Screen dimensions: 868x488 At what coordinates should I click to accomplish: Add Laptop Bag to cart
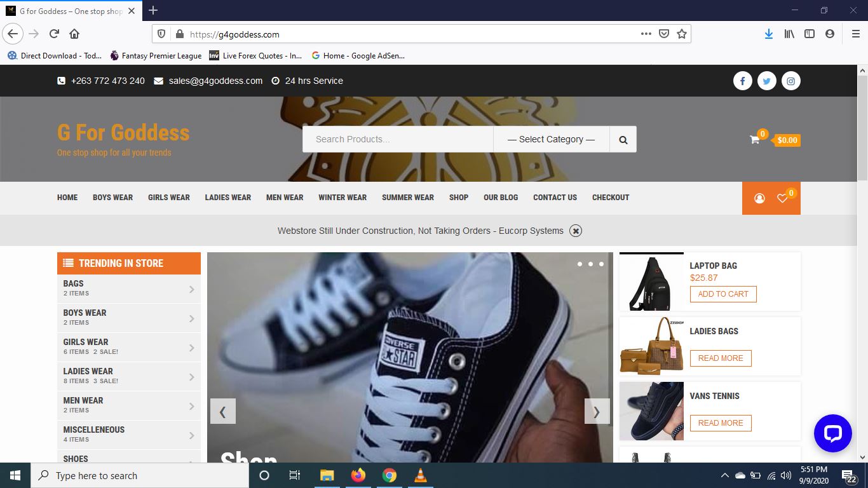tap(722, 294)
